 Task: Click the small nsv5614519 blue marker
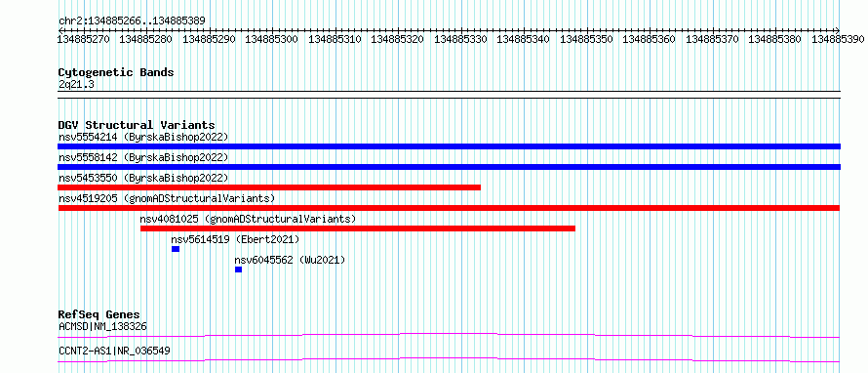(176, 249)
